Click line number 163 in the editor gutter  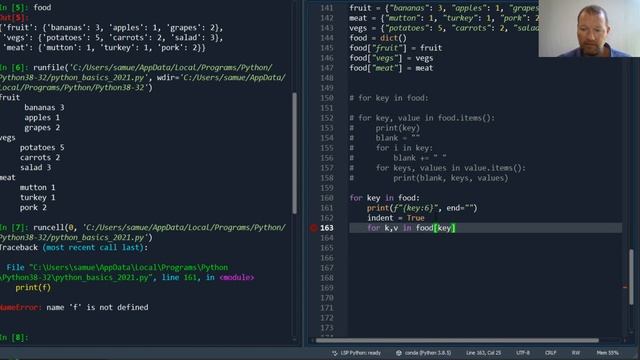(327, 228)
